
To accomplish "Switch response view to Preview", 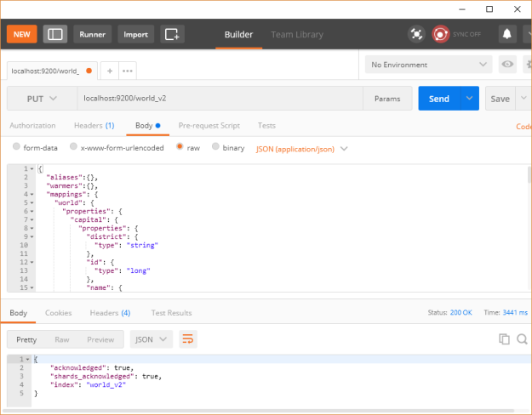I will (100, 339).
